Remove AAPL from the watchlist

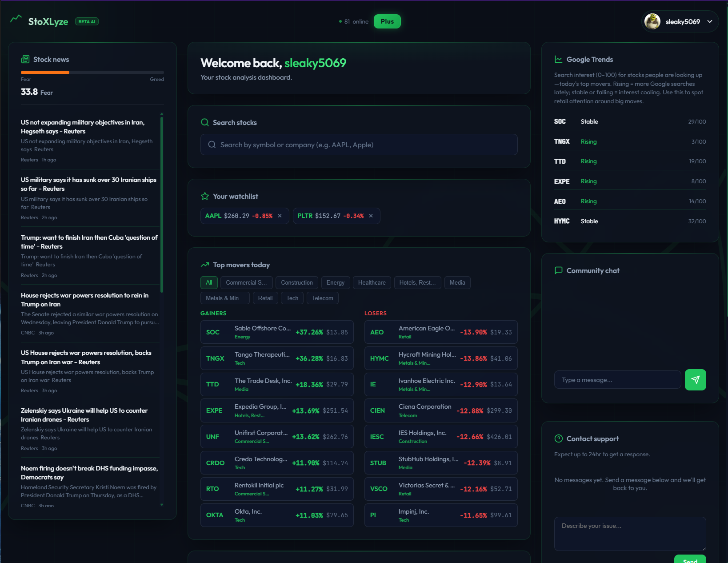click(280, 216)
